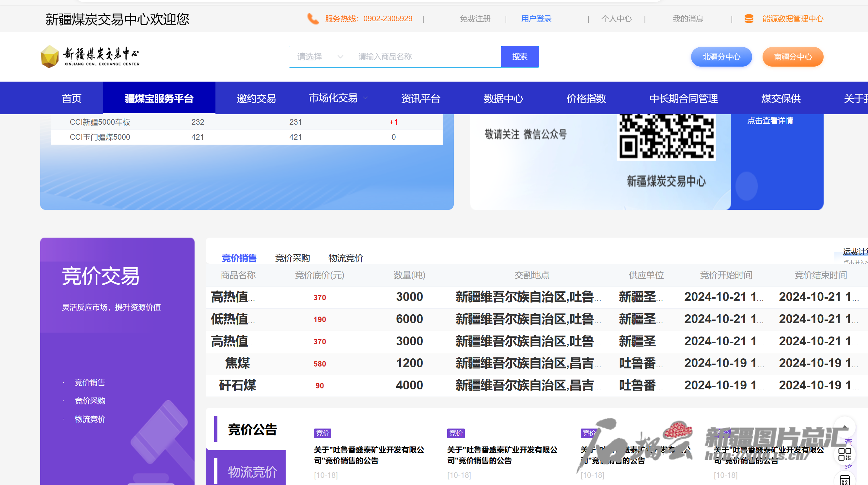
Task: Open 个人中心 link
Action: (x=616, y=19)
